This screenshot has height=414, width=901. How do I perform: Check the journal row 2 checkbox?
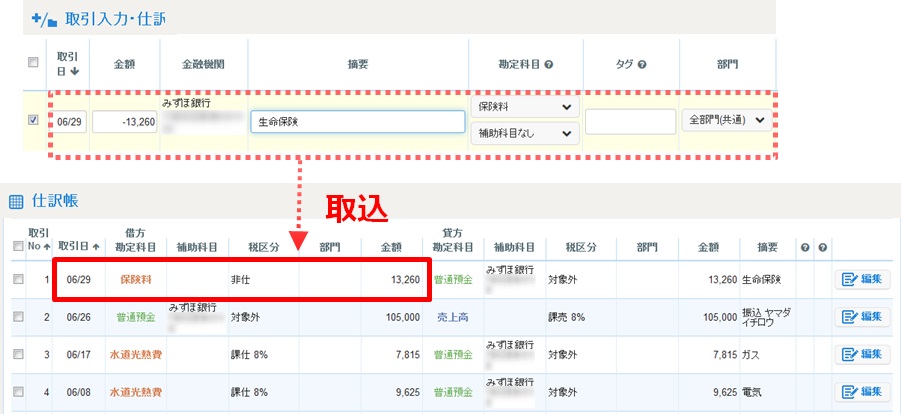point(17,316)
